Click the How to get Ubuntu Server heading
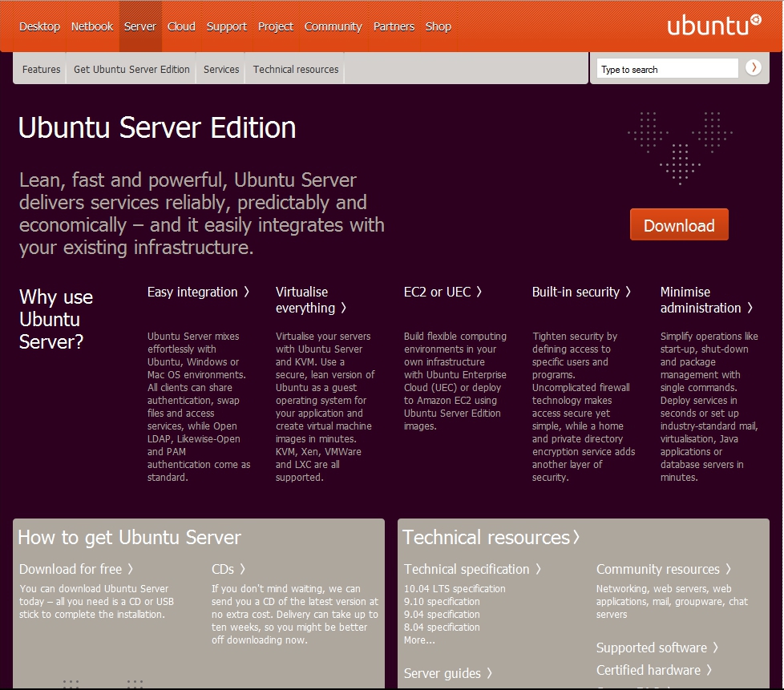Screen dimensions: 784x690 click(130, 538)
